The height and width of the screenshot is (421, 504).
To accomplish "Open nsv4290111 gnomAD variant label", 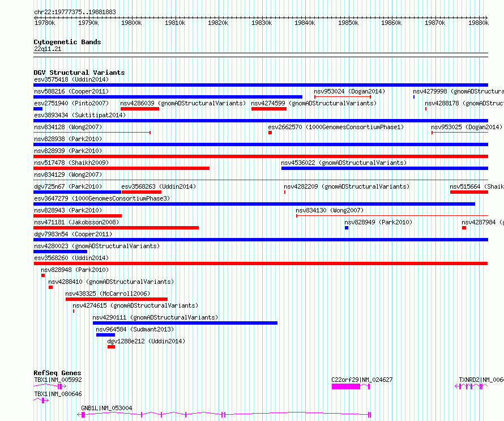I will (x=155, y=317).
